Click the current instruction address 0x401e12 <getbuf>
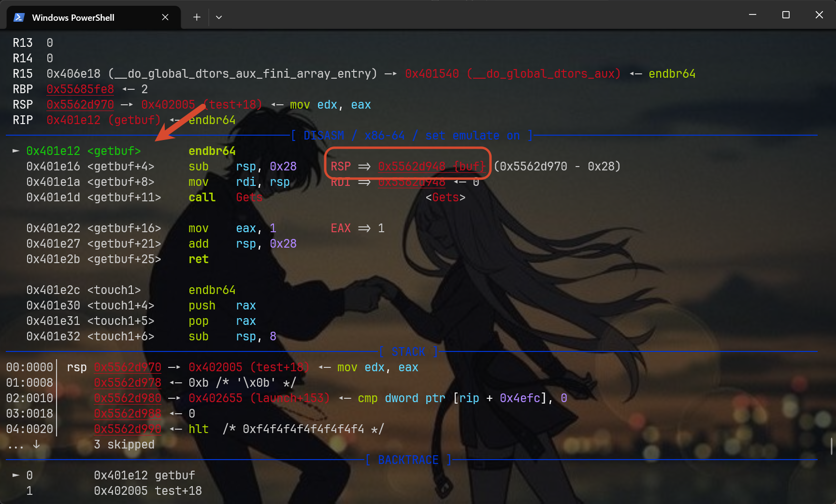The width and height of the screenshot is (836, 504). coord(84,151)
